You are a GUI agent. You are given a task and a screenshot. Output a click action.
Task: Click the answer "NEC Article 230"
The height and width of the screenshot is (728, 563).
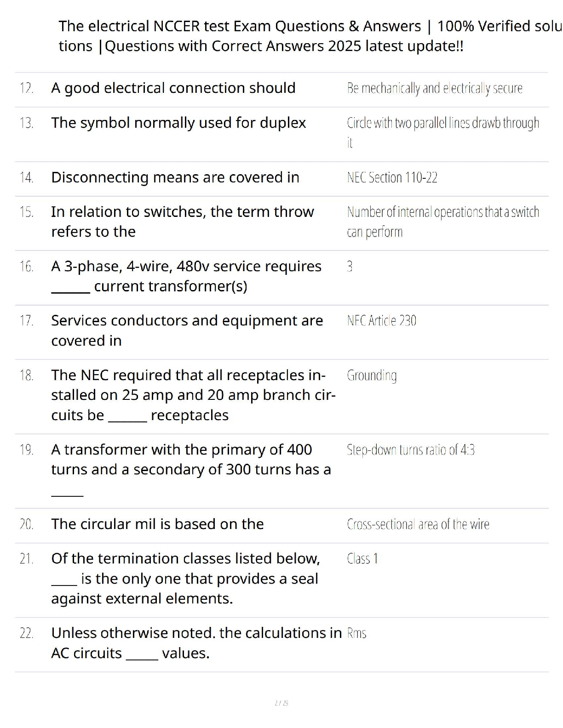(381, 320)
